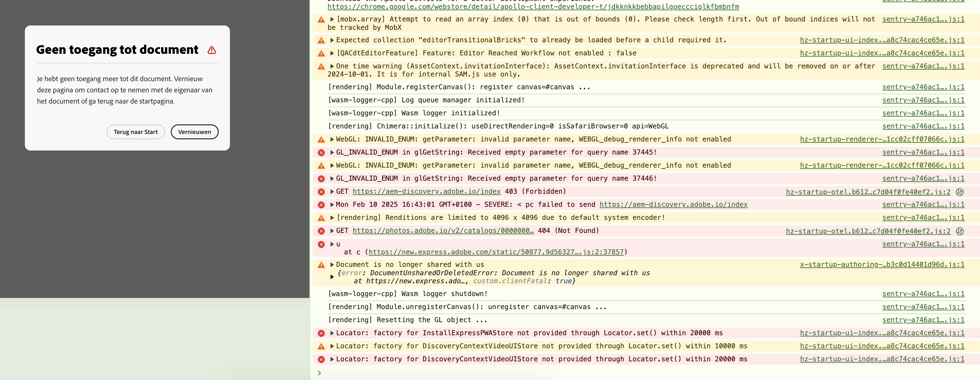980x380 pixels.
Task: Open x-startup-authoring source file link
Action: (x=882, y=265)
